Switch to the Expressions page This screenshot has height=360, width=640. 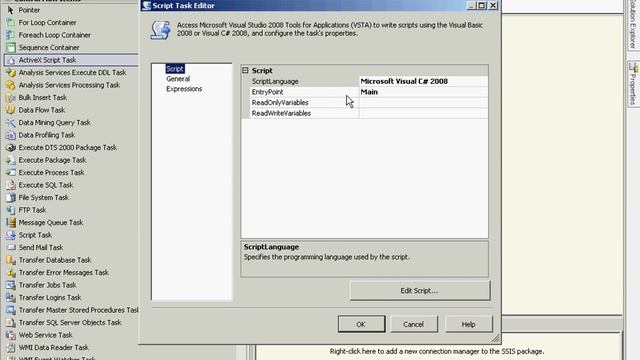[x=184, y=89]
